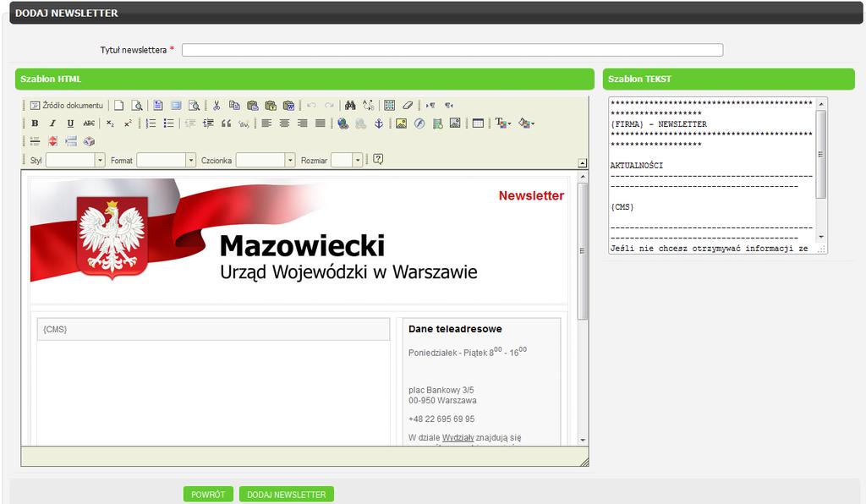Insert image icon in toolbar
The height and width of the screenshot is (504, 866).
click(x=401, y=123)
